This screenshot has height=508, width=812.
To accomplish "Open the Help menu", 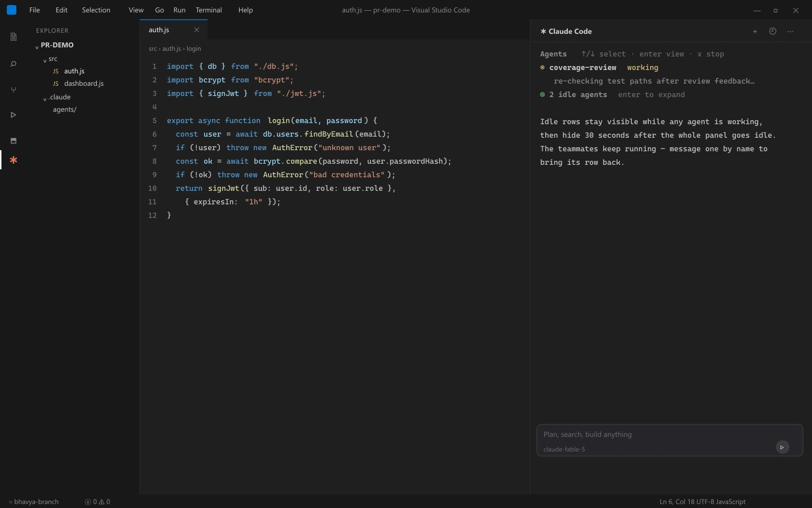I will pyautogui.click(x=245, y=10).
